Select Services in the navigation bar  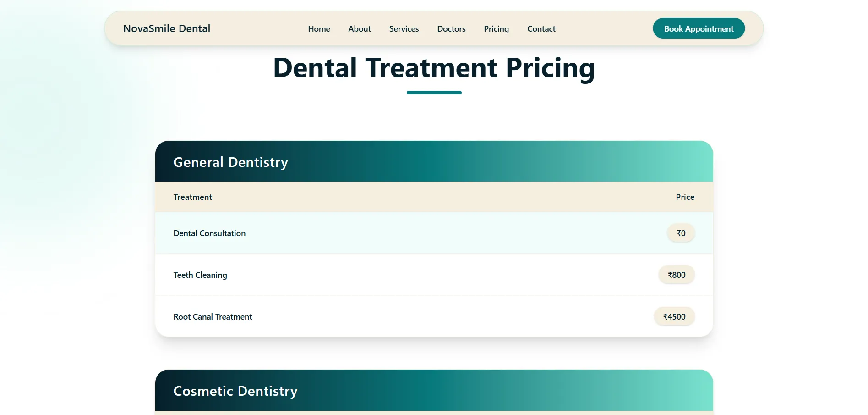tap(404, 29)
